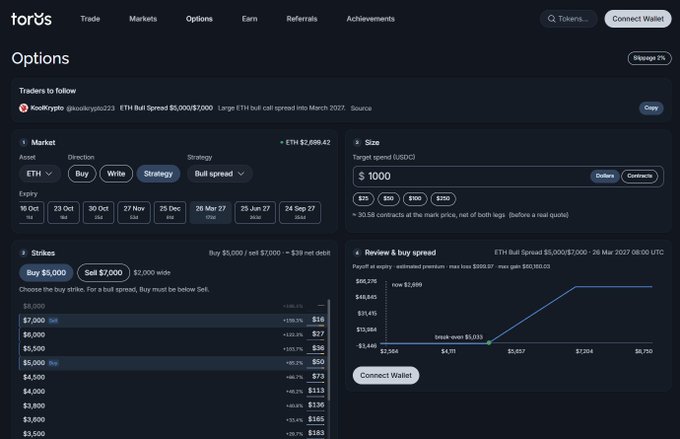Open the Referrals page

[x=302, y=19]
